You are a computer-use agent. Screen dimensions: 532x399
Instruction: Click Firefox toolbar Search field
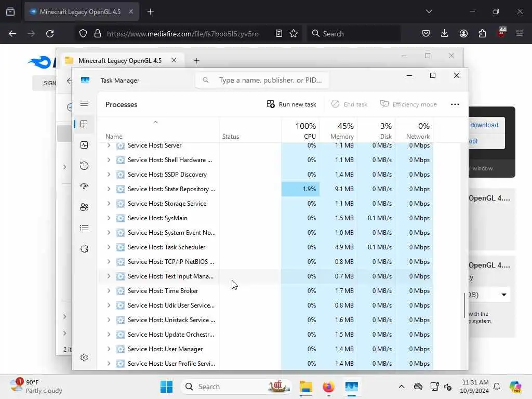(x=354, y=34)
